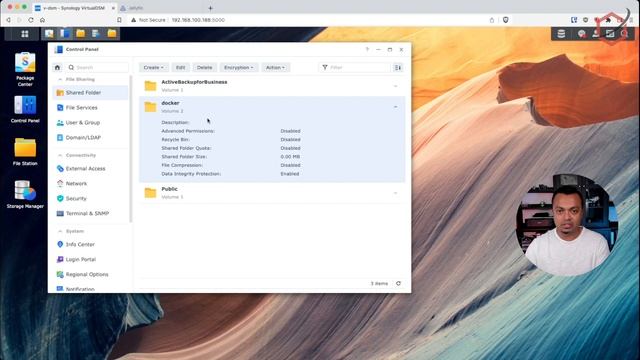Image resolution: width=640 pixels, height=360 pixels.
Task: Click the Edit button
Action: 180,67
